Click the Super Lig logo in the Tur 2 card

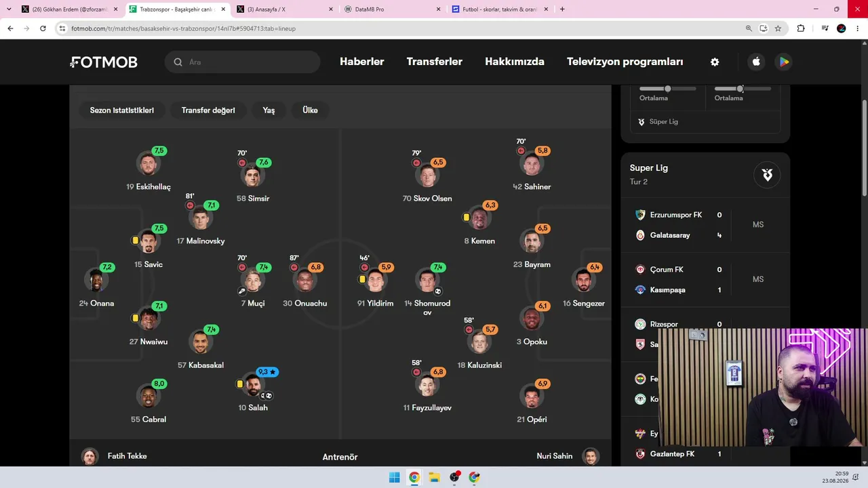click(x=767, y=175)
